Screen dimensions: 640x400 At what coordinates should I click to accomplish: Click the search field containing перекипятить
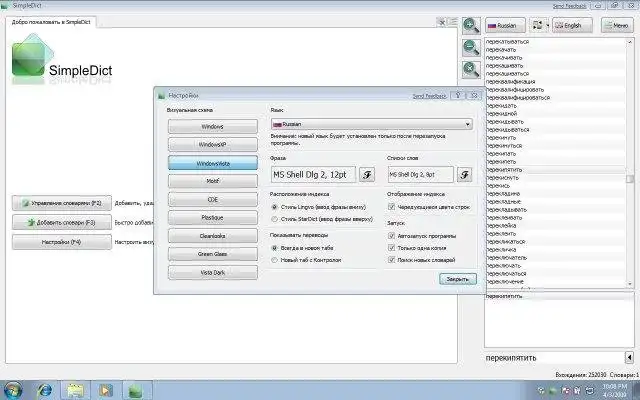(554, 358)
